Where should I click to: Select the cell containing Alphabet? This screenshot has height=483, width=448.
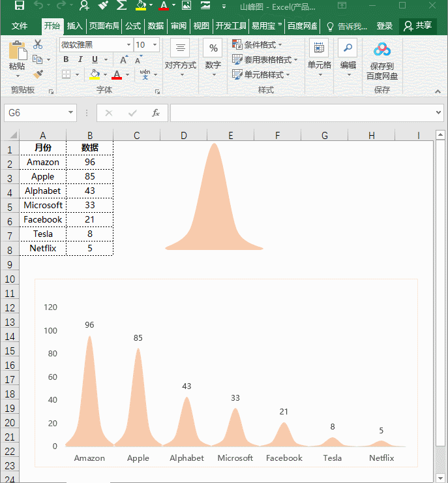click(43, 191)
